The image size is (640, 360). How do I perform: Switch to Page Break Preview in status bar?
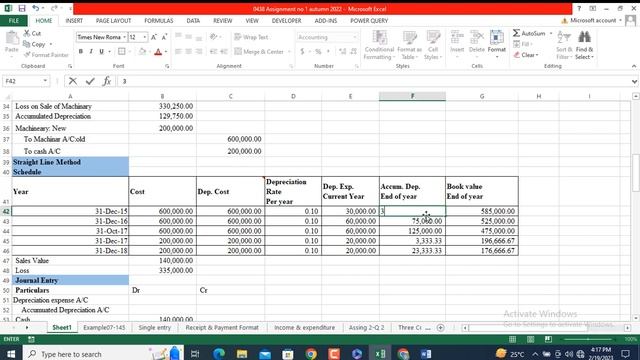tap(548, 339)
